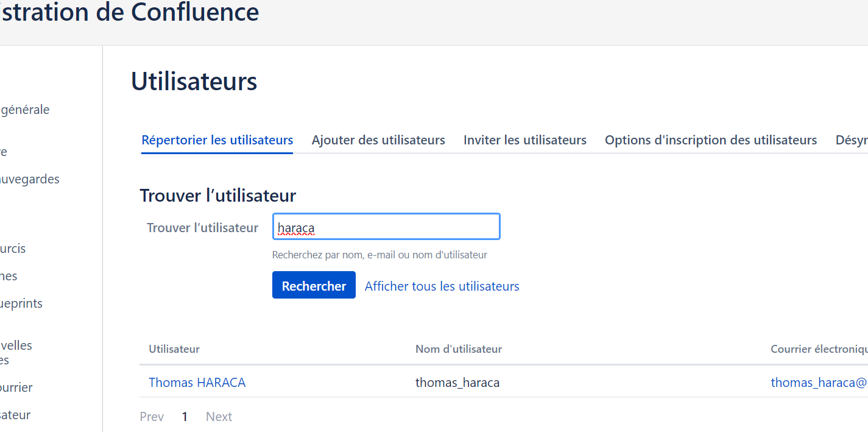Viewport: 868px width, 432px height.
Task: Click the Recherchez par nom hint text
Action: click(x=379, y=255)
